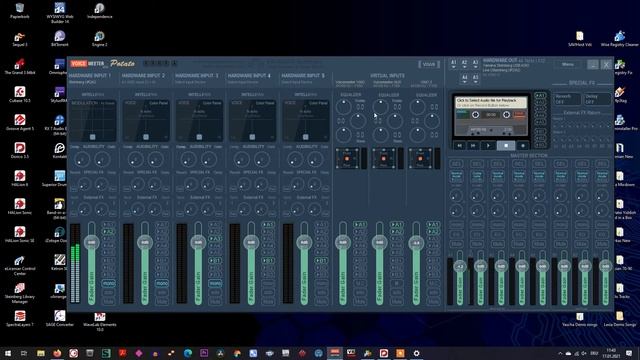Viewport: 640px width, 360px height.
Task: Click the first master bus fader knob
Action: (460, 266)
